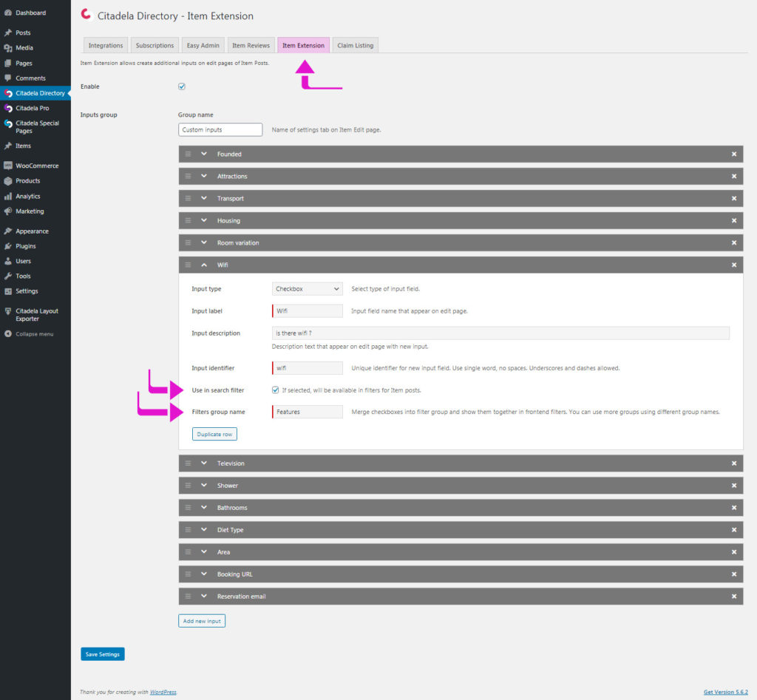Remove the Shower input row
The image size is (757, 700).
[x=734, y=486]
